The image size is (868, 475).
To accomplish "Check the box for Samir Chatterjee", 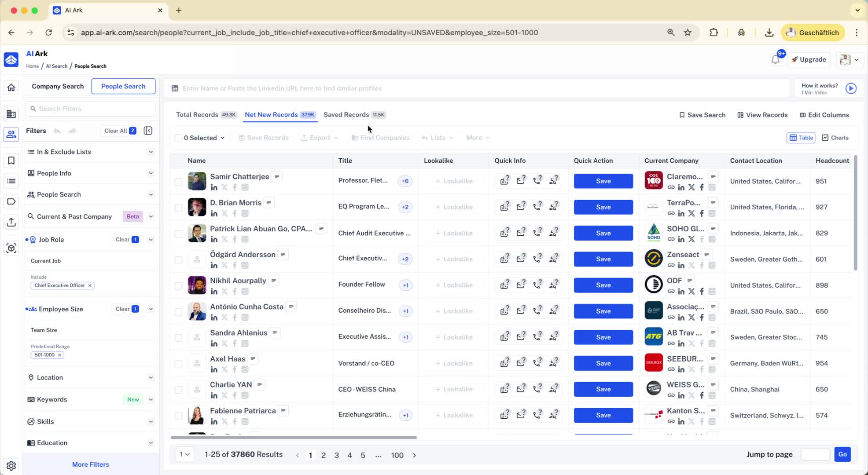I will click(178, 181).
